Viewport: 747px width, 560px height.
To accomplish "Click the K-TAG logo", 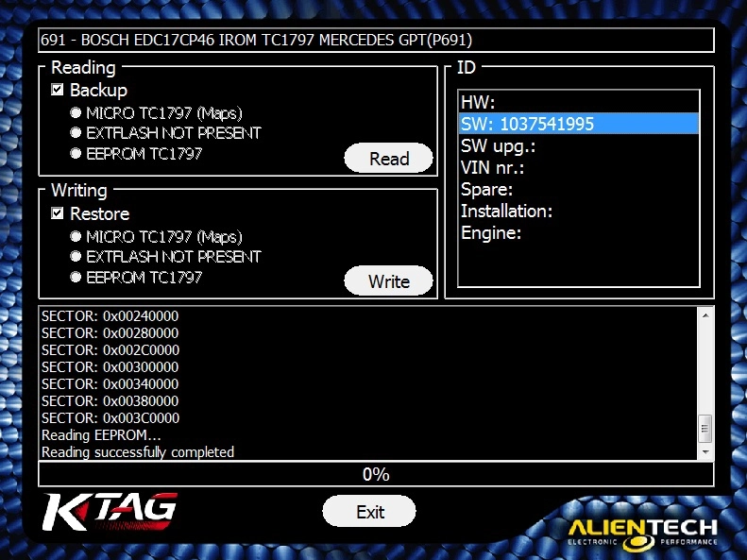I will 110,512.
